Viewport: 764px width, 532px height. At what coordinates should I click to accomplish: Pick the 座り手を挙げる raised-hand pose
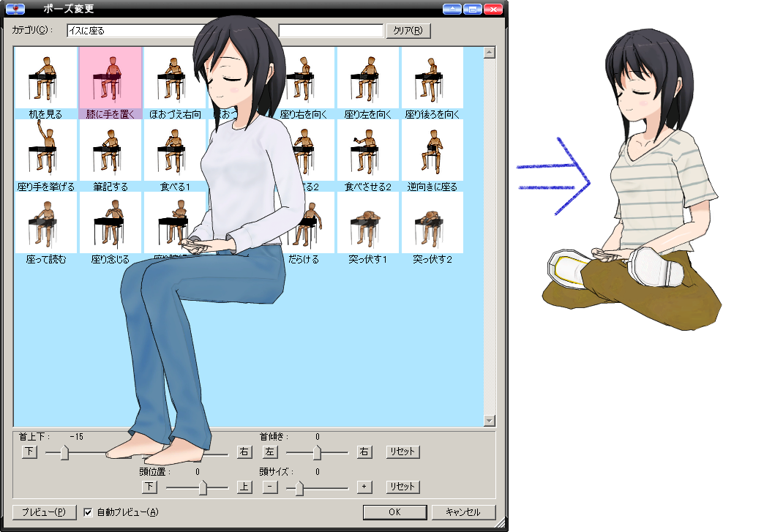(x=46, y=150)
